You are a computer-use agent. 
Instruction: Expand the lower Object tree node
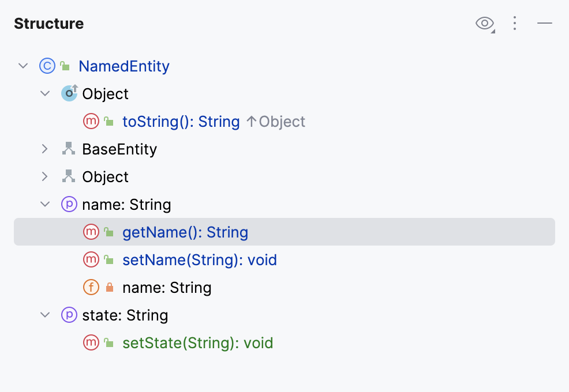point(44,176)
